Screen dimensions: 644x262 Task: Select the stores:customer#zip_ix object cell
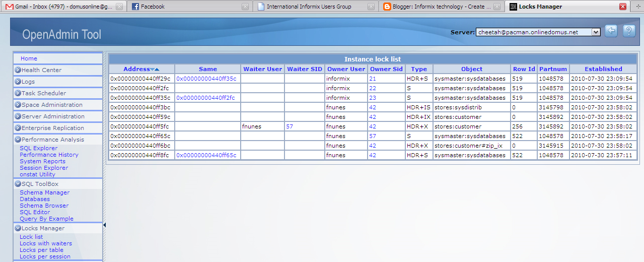[x=472, y=146]
